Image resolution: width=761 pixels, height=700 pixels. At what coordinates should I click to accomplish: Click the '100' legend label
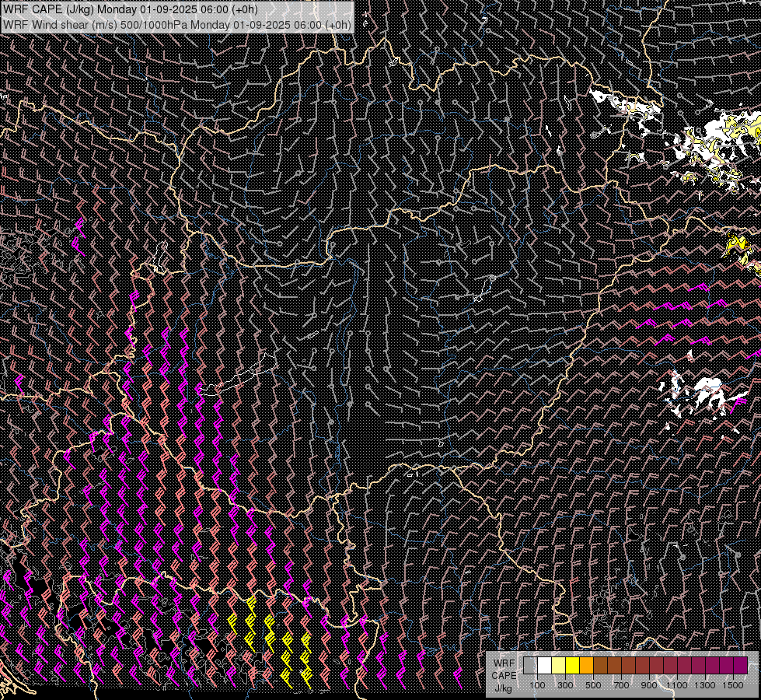(537, 685)
